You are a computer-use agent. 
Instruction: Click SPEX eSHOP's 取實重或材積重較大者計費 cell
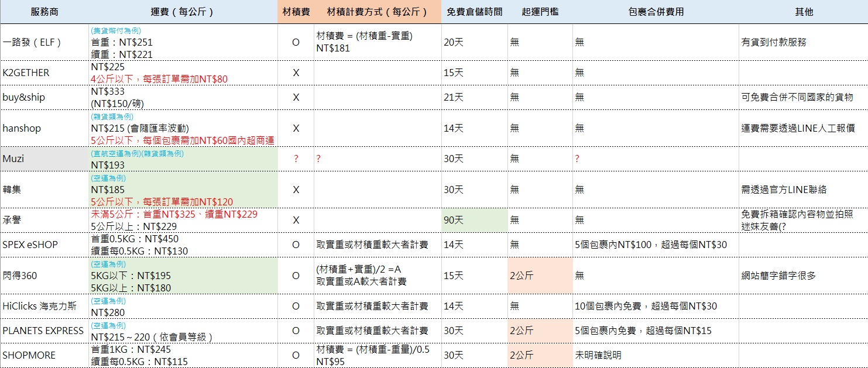pyautogui.click(x=378, y=245)
